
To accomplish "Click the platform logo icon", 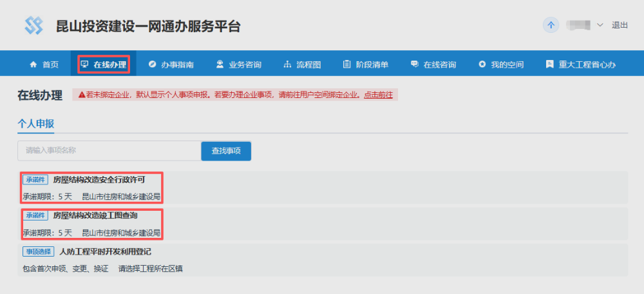I will [x=33, y=26].
